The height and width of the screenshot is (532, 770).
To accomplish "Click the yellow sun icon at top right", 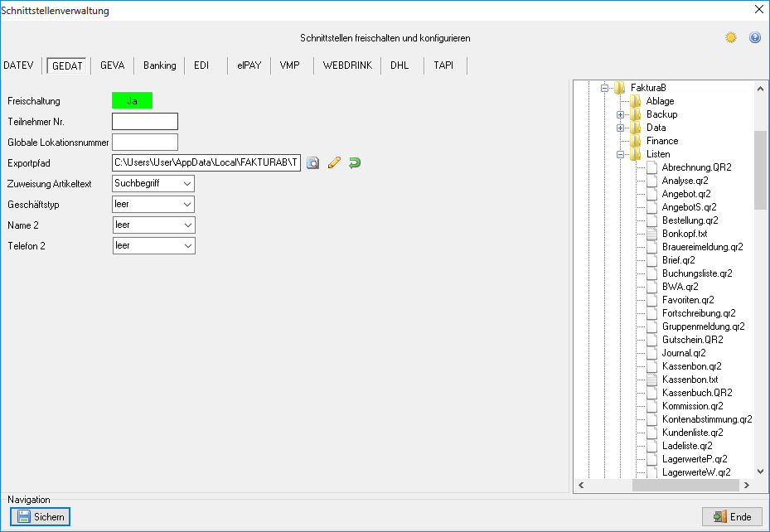I will tap(731, 37).
